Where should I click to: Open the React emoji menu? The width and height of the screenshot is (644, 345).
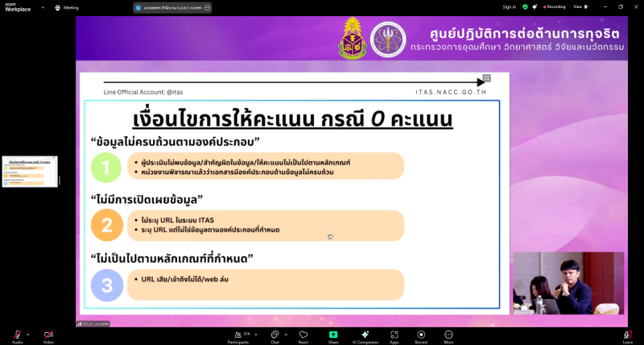303,335
